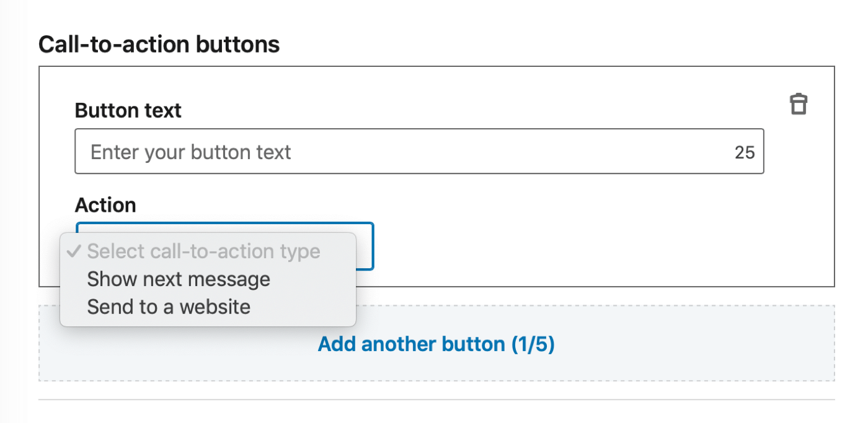
Task: Click "Add another button (1/5)" link
Action: click(436, 344)
